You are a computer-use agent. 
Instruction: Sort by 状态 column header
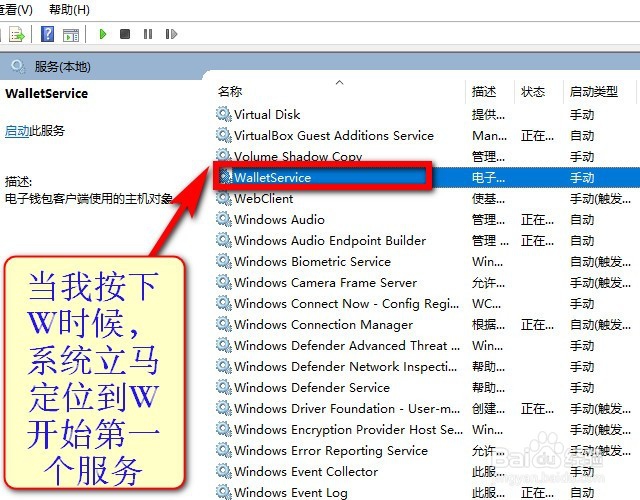click(x=533, y=91)
